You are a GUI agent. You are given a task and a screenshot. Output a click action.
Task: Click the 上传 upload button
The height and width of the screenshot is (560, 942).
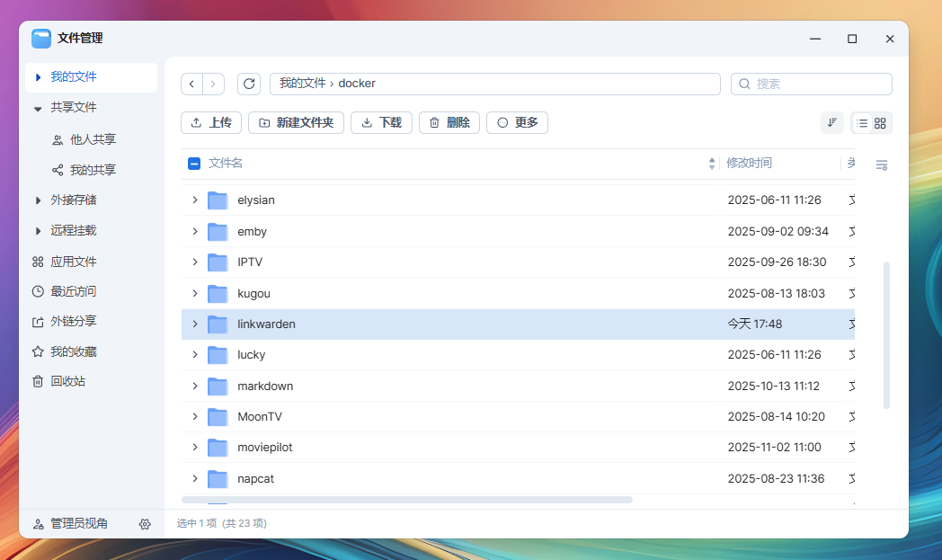coord(211,122)
